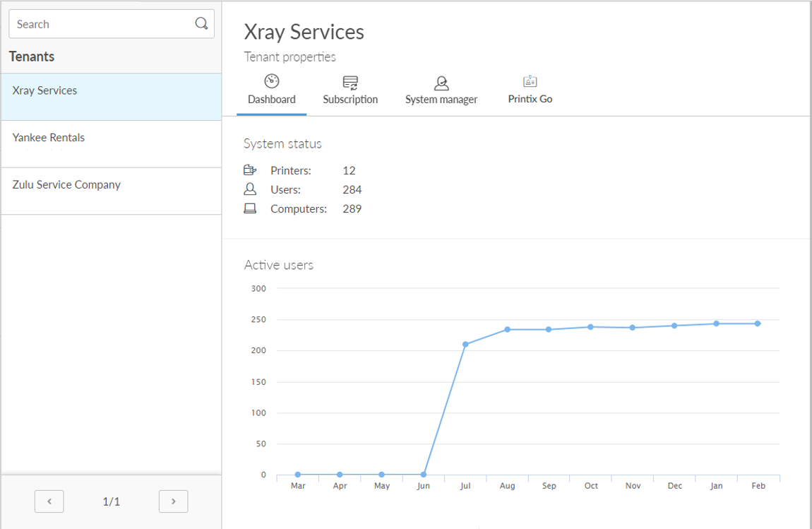The height and width of the screenshot is (529, 812).
Task: Click the Feb data point on chart
Action: 758,323
